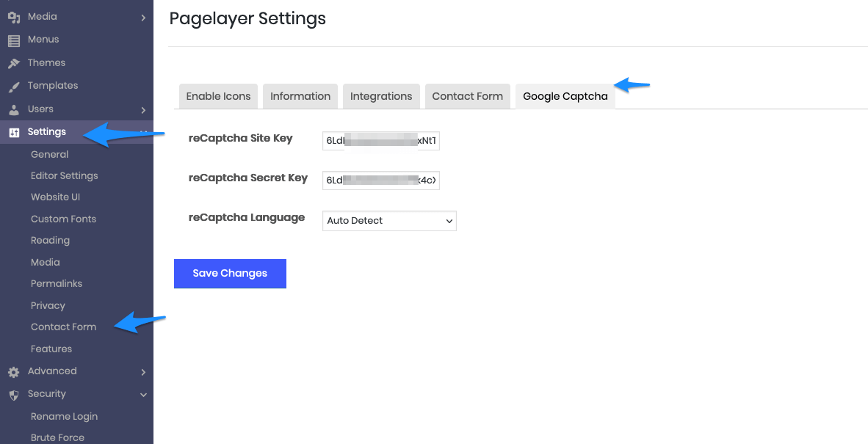The width and height of the screenshot is (868, 444).
Task: Select the Users icon in the sidebar
Action: [12, 109]
